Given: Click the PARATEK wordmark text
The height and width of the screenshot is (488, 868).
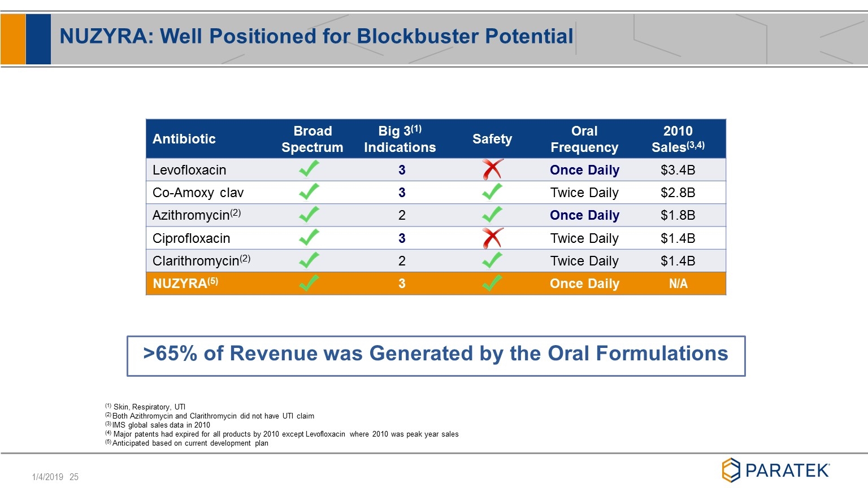Looking at the screenshot, I should click(x=787, y=470).
